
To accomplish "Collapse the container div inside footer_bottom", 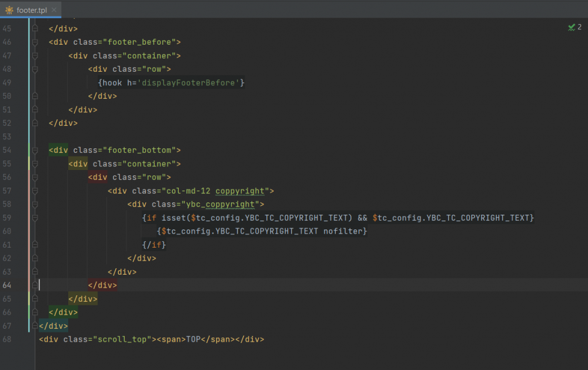I will point(35,164).
